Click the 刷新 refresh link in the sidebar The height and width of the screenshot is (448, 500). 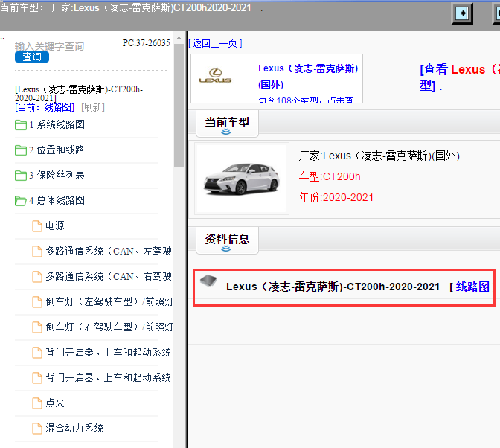[93, 107]
